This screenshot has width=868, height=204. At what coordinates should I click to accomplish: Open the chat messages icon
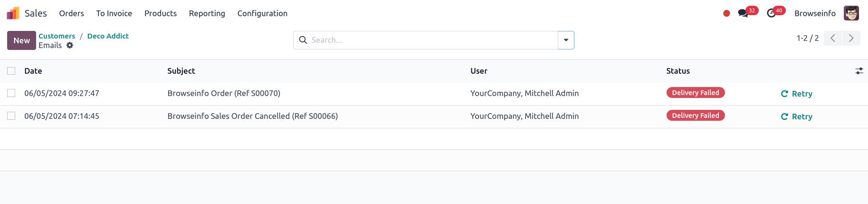[x=743, y=13]
